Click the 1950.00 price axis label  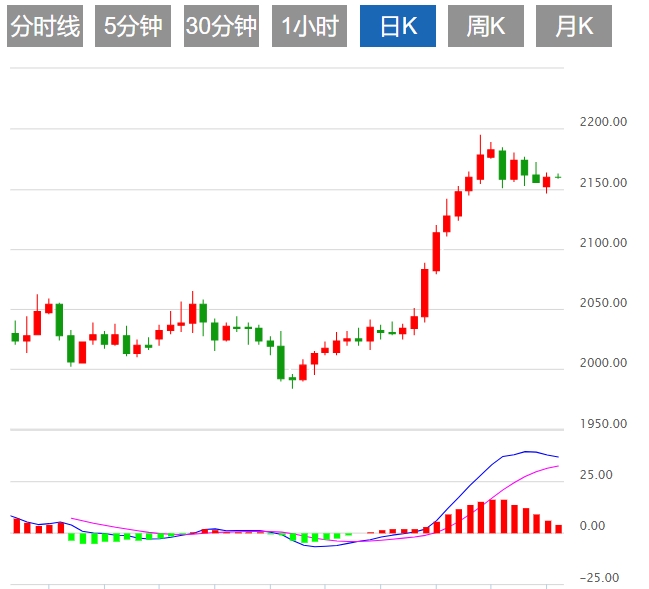tap(603, 424)
